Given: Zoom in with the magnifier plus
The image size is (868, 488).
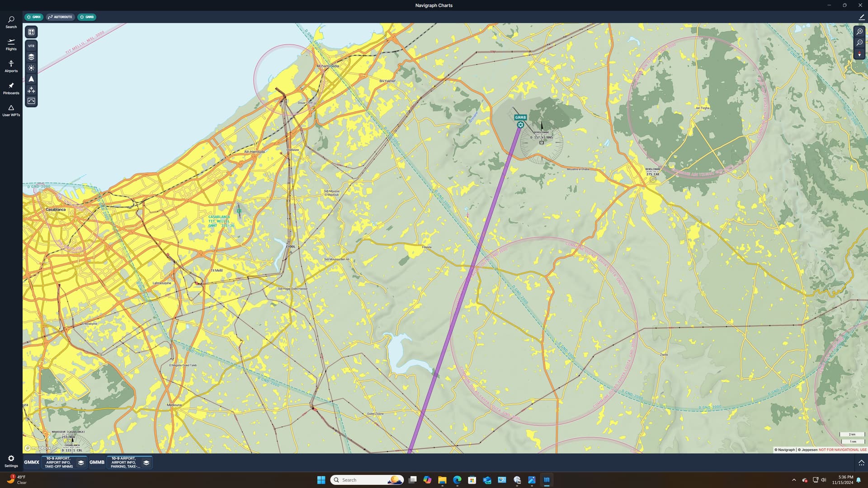Looking at the screenshot, I should tap(859, 32).
